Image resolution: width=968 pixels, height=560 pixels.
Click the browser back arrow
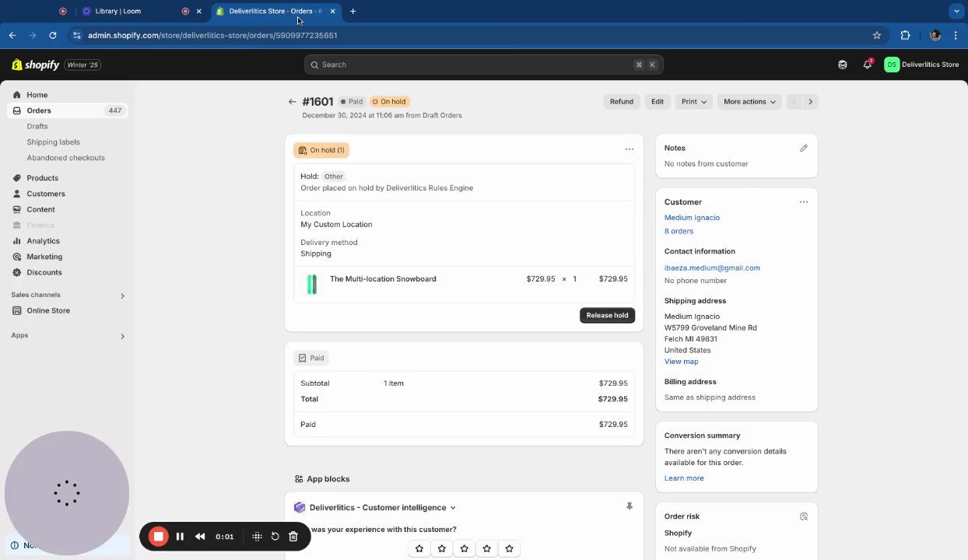point(12,35)
